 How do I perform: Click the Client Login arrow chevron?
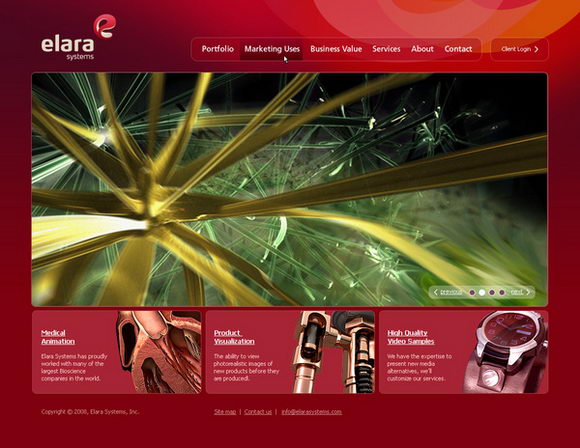[x=537, y=49]
